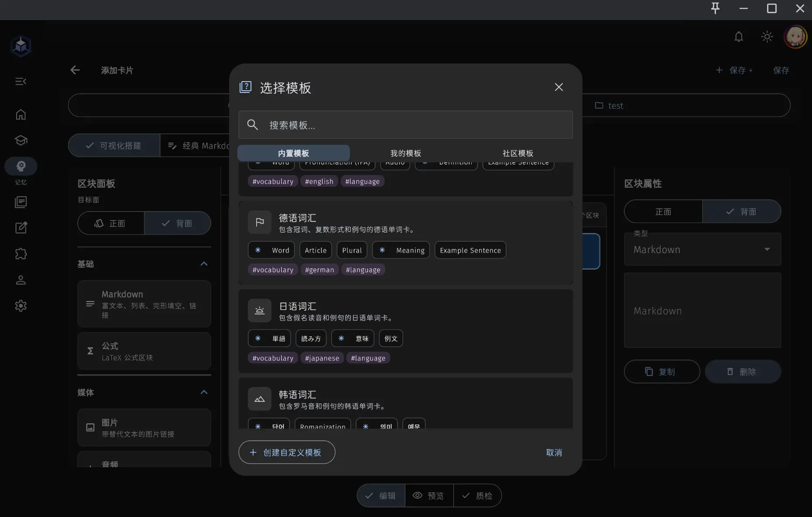812x517 pixels.
Task: Click the 创建自定义模板 button
Action: pos(286,452)
